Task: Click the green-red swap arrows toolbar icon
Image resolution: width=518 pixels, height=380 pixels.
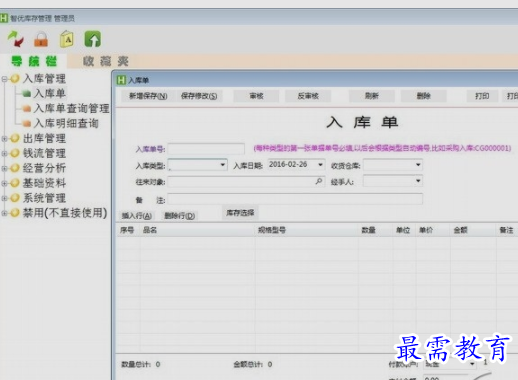Action: [15, 39]
